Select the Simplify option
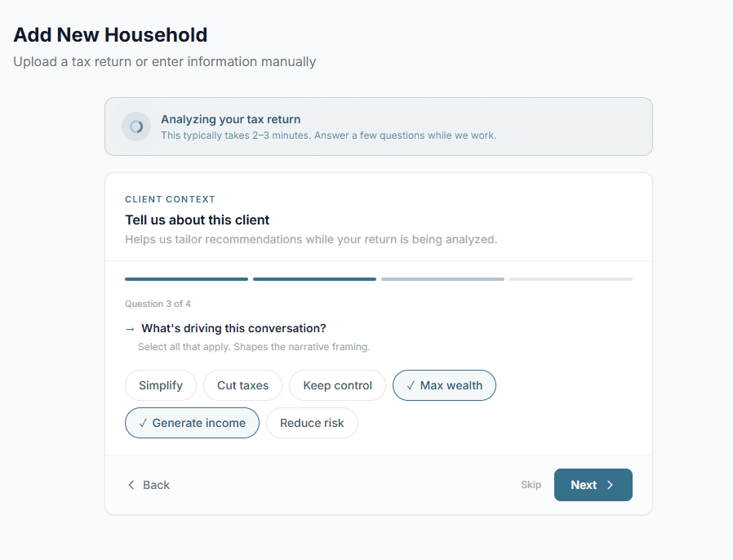This screenshot has height=560, width=733. coord(161,384)
